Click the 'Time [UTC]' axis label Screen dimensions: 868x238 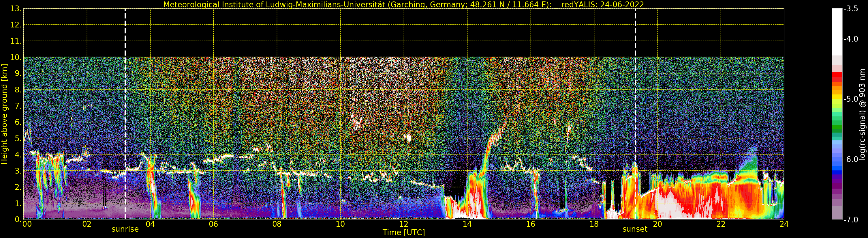(x=404, y=233)
